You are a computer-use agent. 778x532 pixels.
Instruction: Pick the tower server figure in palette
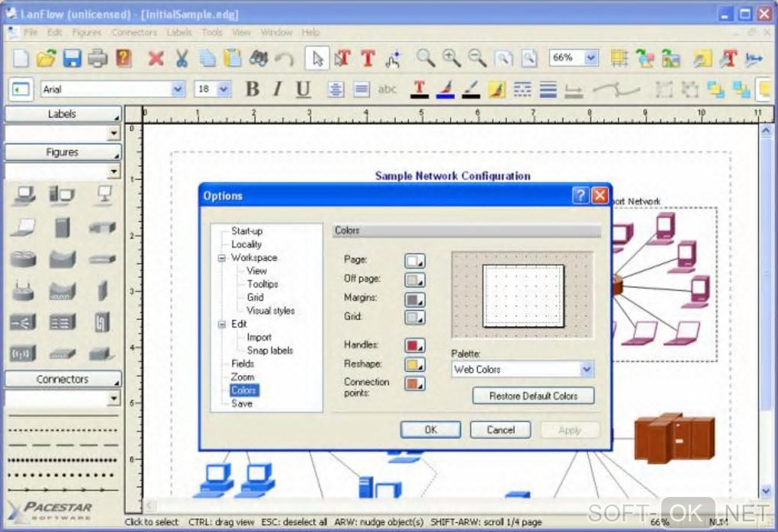63,227
